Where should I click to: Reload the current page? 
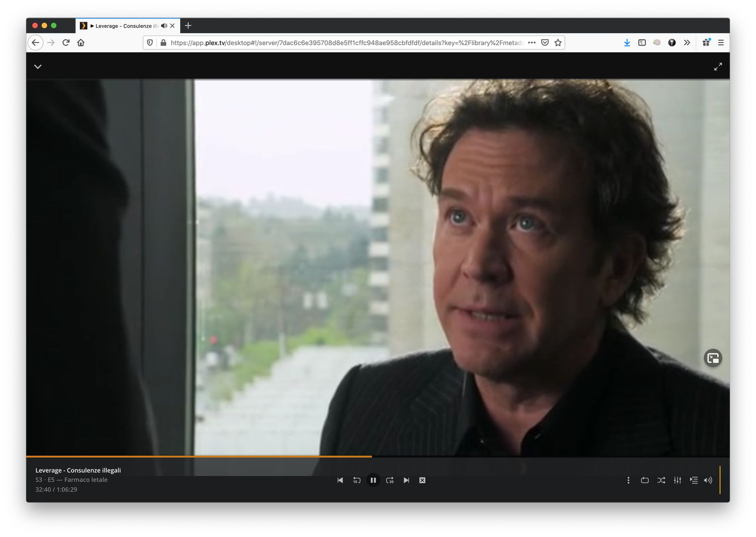[x=66, y=43]
